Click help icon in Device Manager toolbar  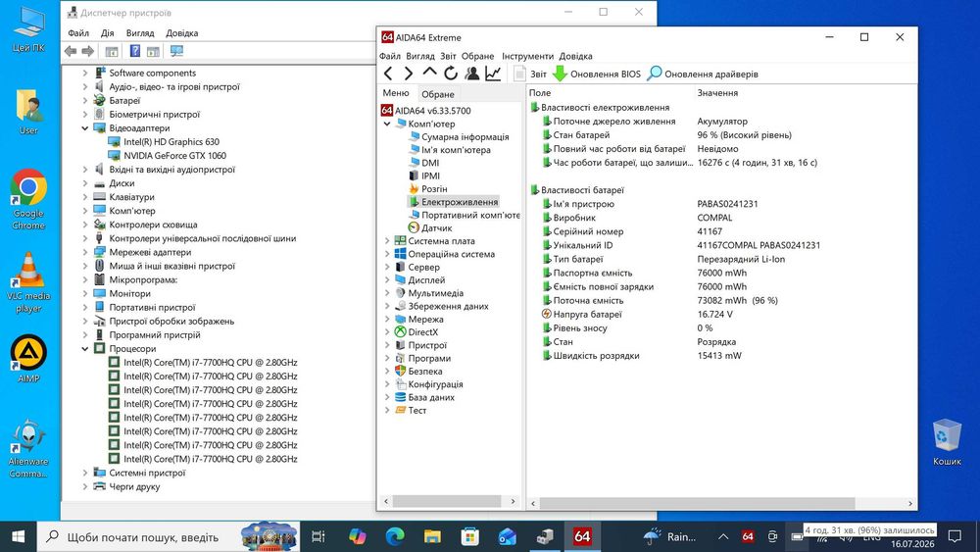(135, 51)
